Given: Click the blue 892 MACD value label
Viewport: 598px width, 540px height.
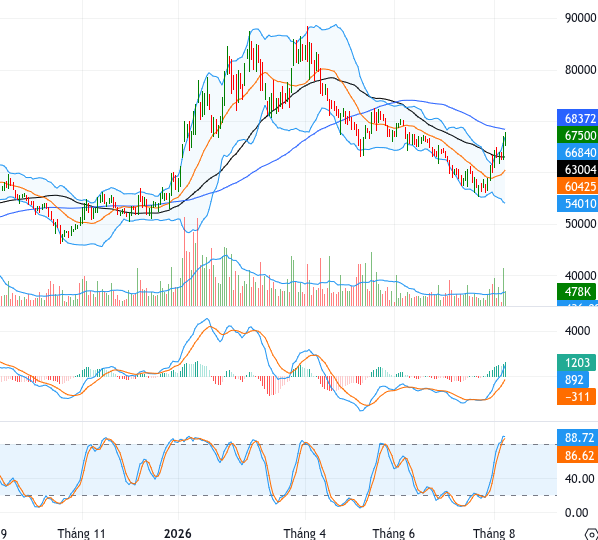Looking at the screenshot, I should click(573, 379).
